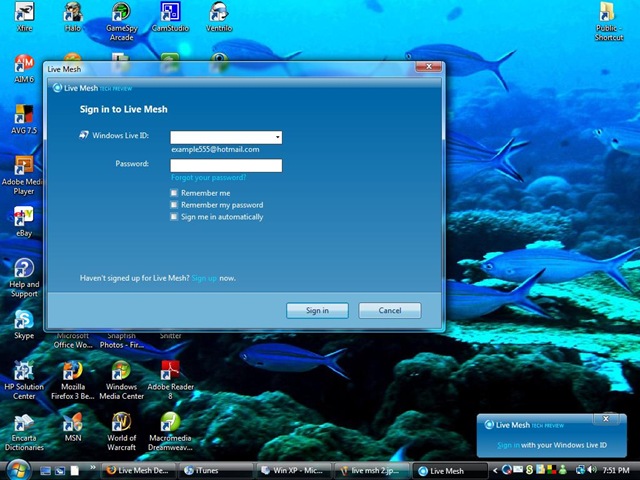The image size is (640, 480).
Task: Switch to Live Mesh De... taskbar button
Action: 138,471
